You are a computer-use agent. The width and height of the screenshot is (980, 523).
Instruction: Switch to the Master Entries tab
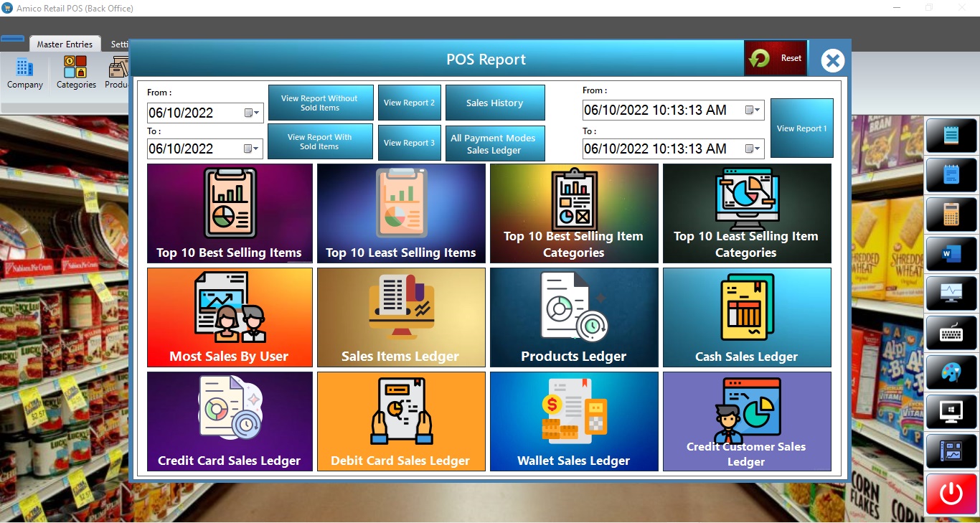click(65, 44)
